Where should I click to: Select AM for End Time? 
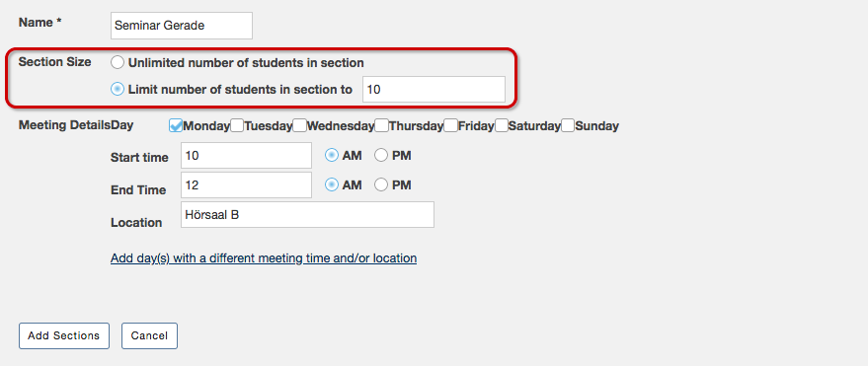(x=332, y=185)
